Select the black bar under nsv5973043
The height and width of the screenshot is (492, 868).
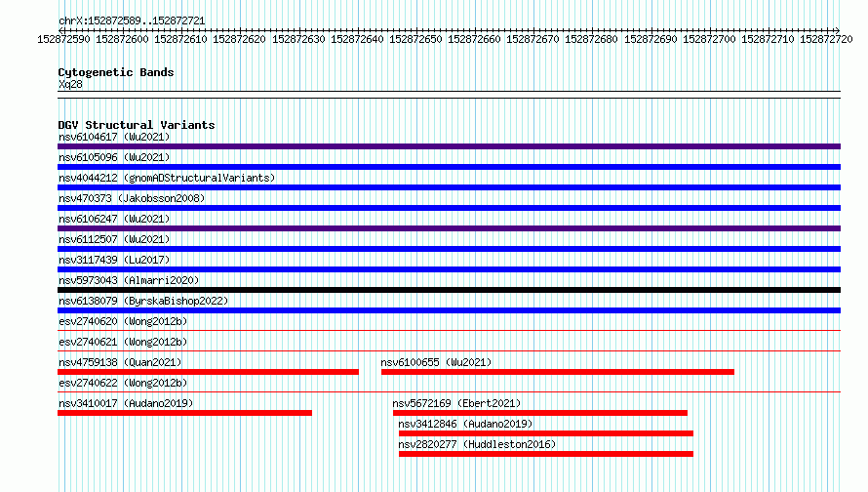449,290
